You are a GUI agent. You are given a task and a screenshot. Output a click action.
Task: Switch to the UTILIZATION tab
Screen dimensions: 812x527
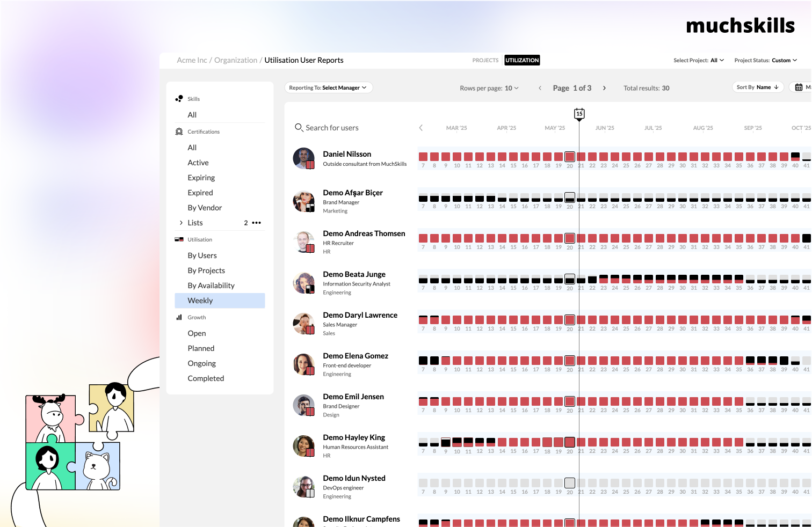(521, 60)
